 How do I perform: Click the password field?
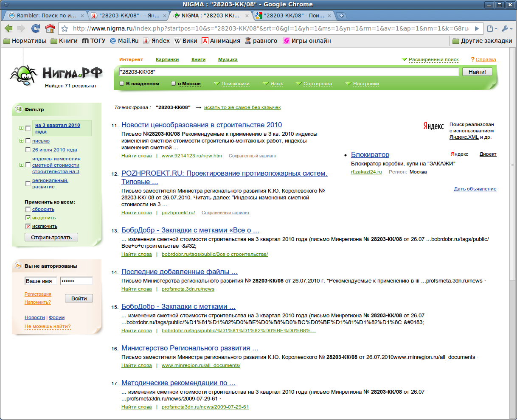76,281
